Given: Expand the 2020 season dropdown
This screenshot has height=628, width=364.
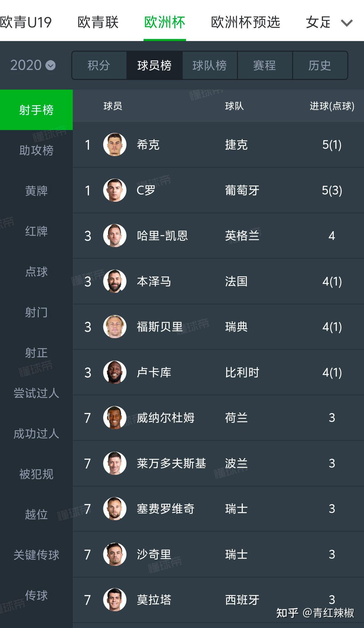Looking at the screenshot, I should (x=33, y=65).
